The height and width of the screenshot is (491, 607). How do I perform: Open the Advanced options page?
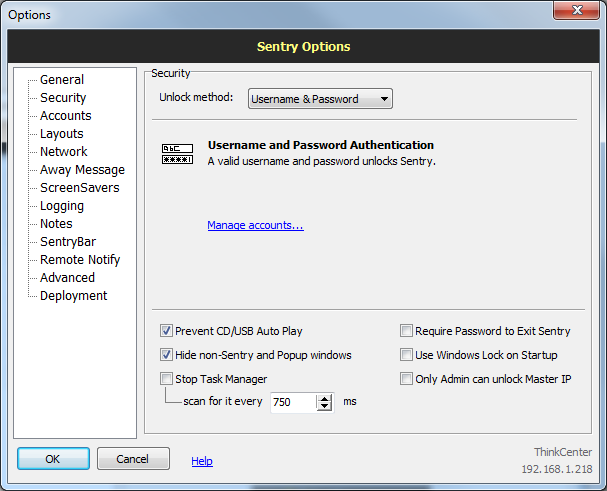click(67, 278)
